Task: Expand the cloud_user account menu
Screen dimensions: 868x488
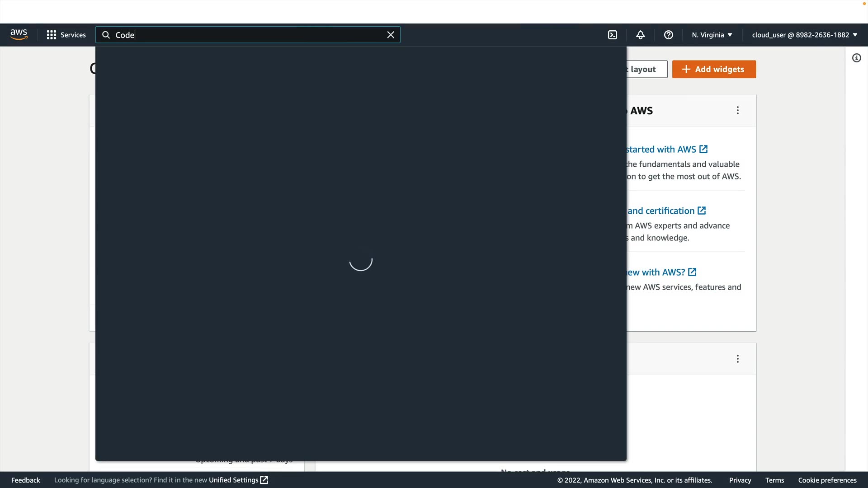Action: (x=805, y=35)
